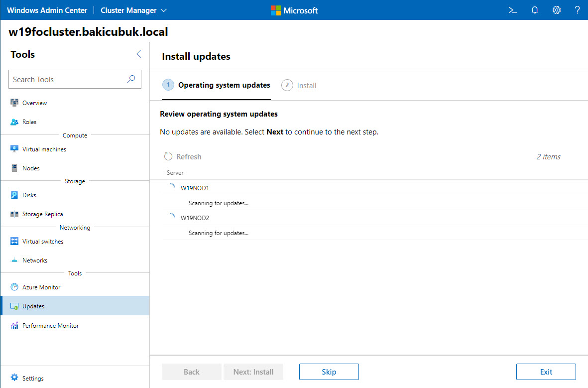Click the Back button
This screenshot has height=388, width=588.
point(192,372)
